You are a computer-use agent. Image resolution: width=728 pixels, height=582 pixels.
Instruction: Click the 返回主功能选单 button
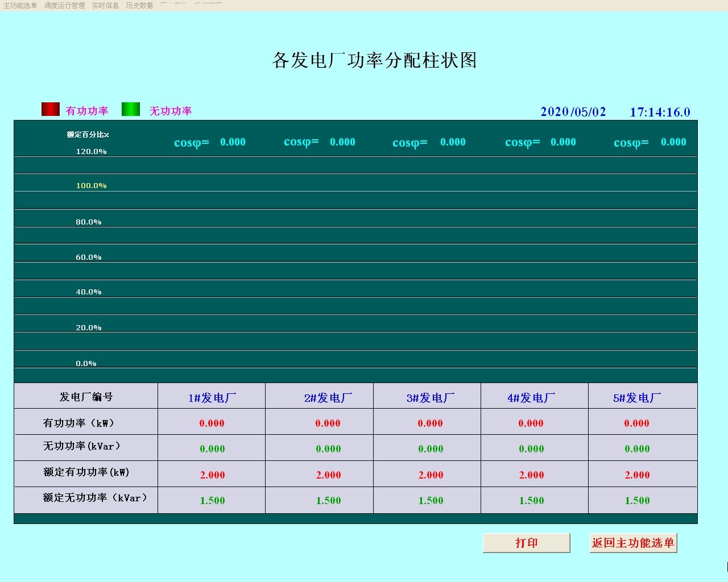633,543
